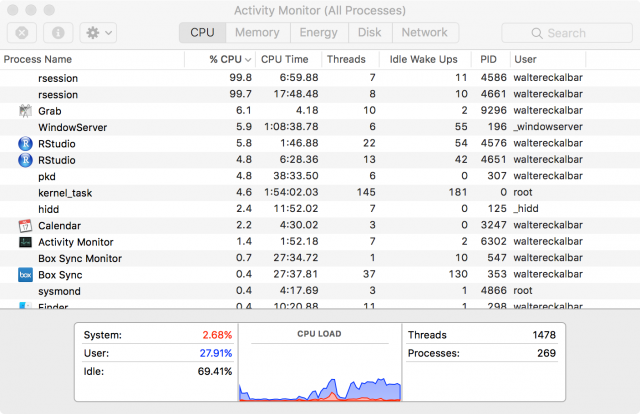
Task: Click the Threads 1478 total
Action: click(x=544, y=335)
